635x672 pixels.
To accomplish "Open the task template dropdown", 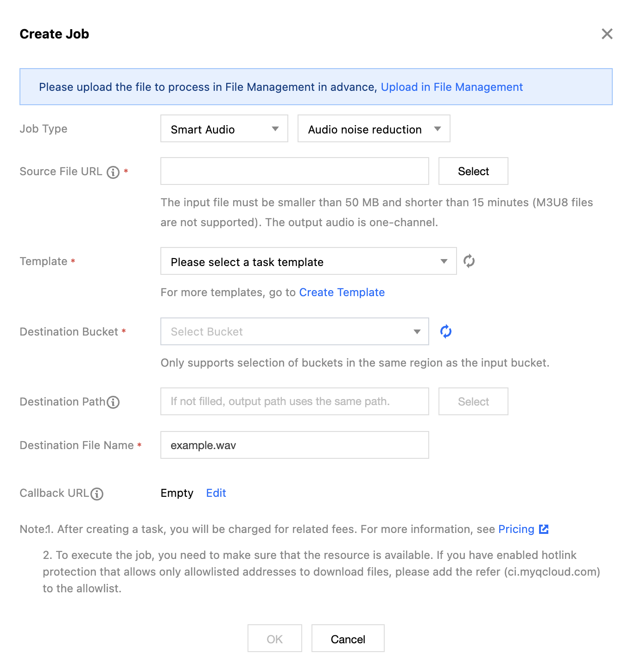I will coord(308,261).
